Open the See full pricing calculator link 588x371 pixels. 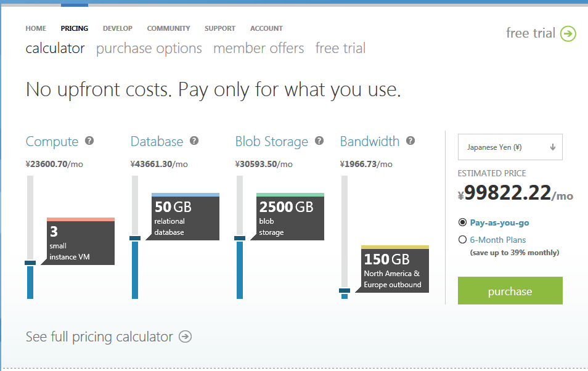(99, 336)
